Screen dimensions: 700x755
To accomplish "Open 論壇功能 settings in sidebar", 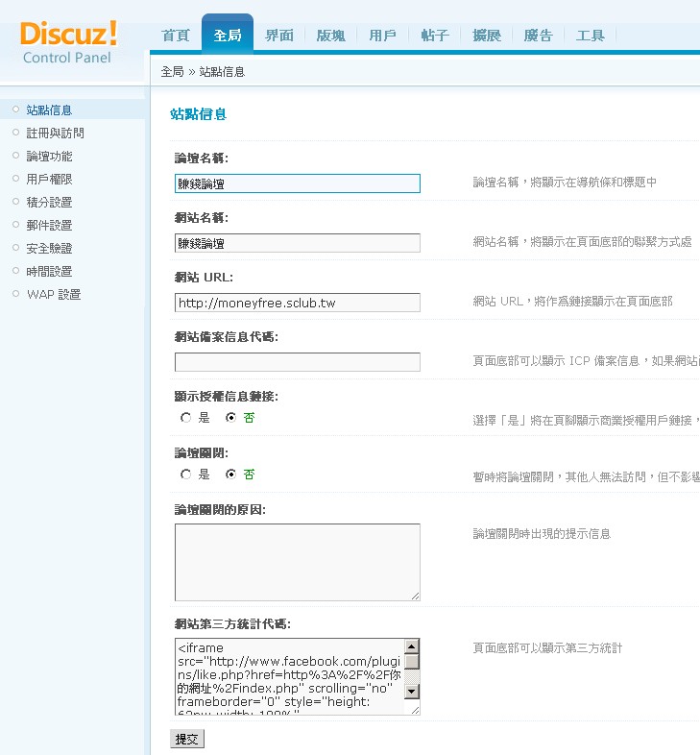I will (49, 157).
